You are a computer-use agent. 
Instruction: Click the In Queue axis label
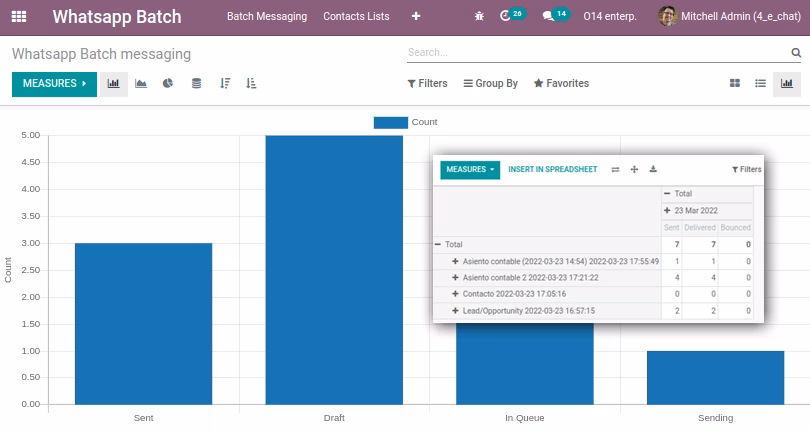pyautogui.click(x=524, y=418)
